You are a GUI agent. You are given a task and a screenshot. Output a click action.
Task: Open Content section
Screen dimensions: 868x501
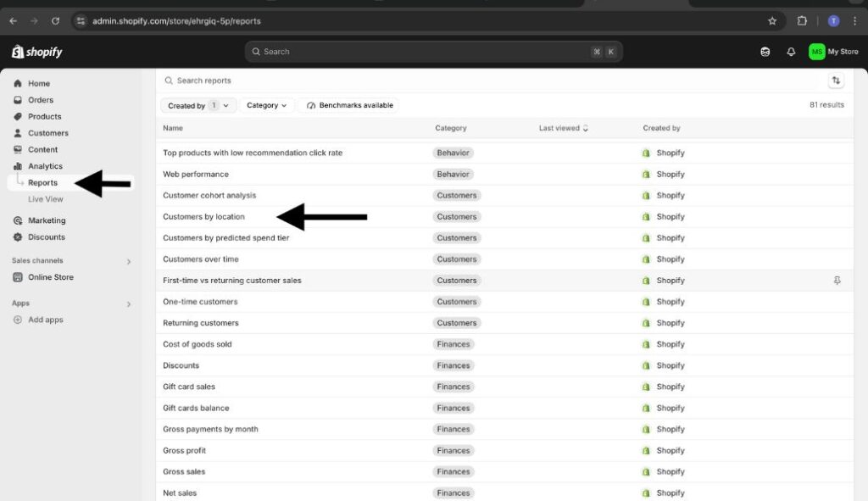pyautogui.click(x=42, y=150)
